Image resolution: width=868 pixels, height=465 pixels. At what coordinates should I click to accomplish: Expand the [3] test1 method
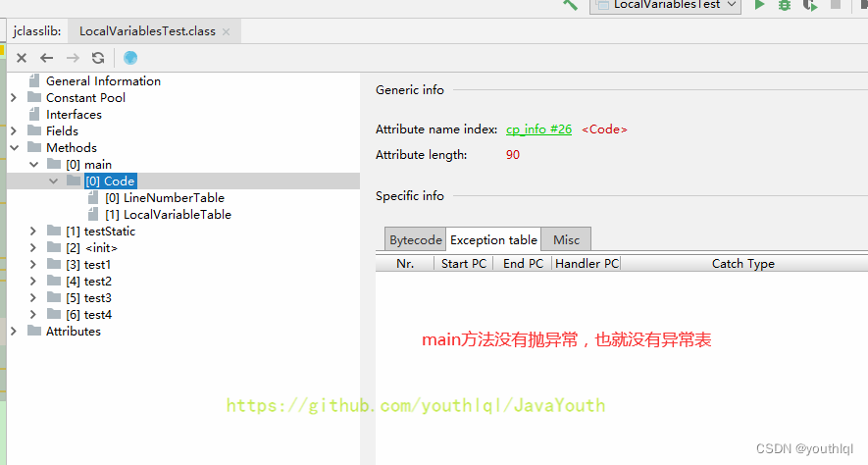33,265
